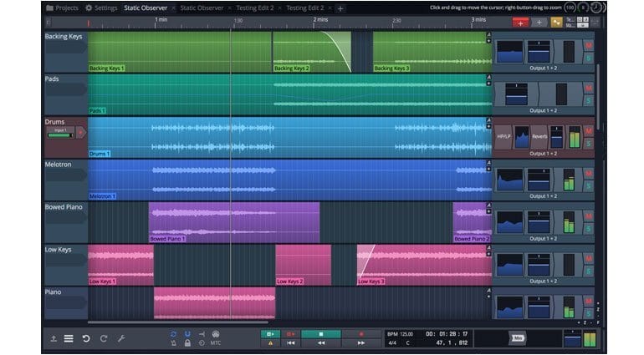
Task: Toggle the padlock icon in bottom toolbar
Action: (187, 342)
